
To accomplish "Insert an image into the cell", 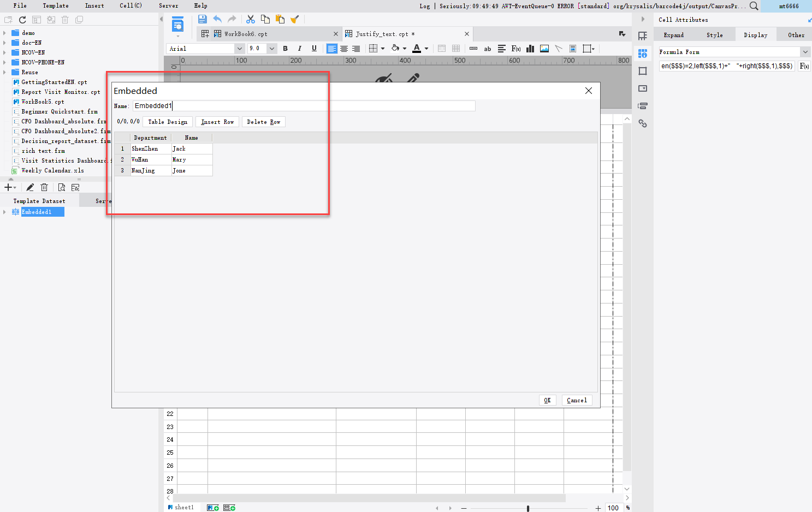I will pyautogui.click(x=544, y=49).
